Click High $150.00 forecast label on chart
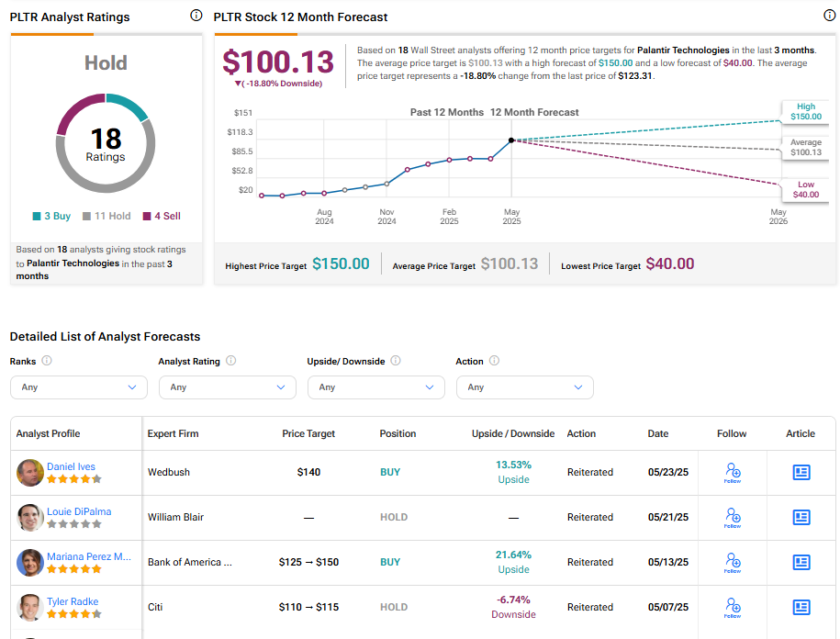The height and width of the screenshot is (639, 840). pos(806,111)
